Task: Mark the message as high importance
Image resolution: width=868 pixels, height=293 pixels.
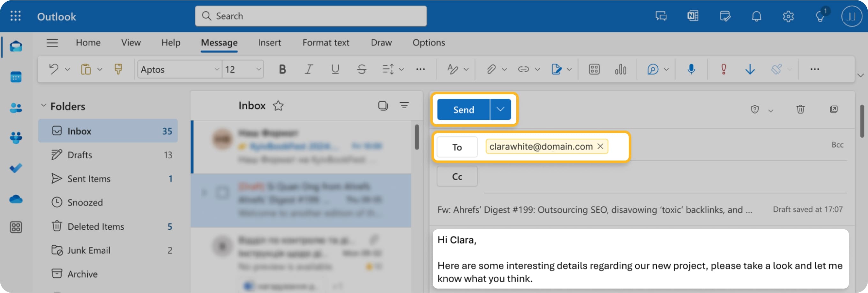Action: pyautogui.click(x=723, y=69)
